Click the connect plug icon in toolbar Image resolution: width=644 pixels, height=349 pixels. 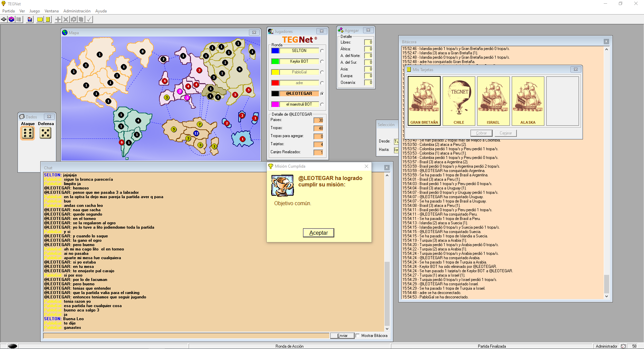4,19
